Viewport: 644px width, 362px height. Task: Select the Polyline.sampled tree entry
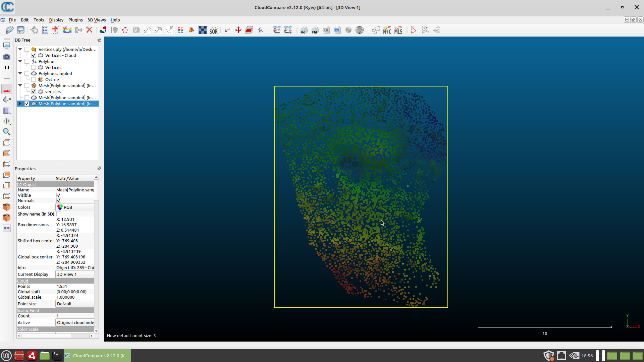pos(55,74)
